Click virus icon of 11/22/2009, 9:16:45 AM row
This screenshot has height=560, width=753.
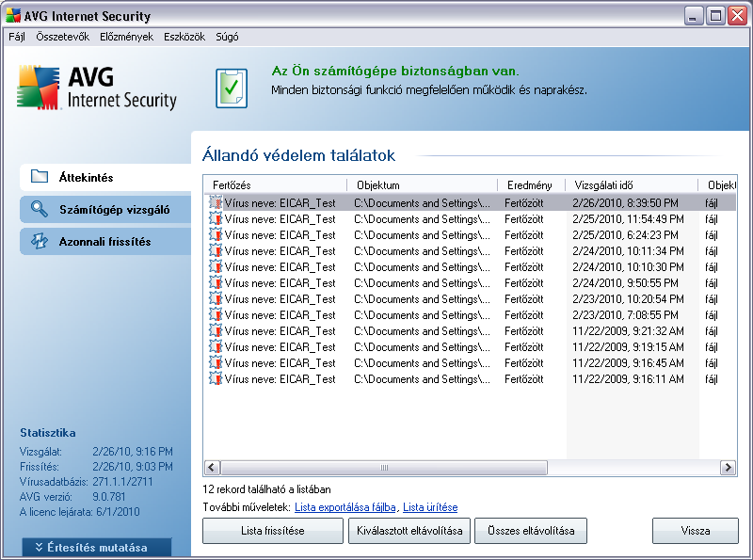(216, 363)
